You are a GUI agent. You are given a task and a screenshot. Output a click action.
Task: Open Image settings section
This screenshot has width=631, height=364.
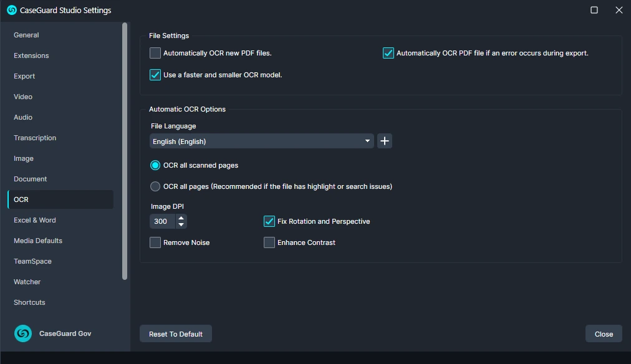(x=60, y=158)
